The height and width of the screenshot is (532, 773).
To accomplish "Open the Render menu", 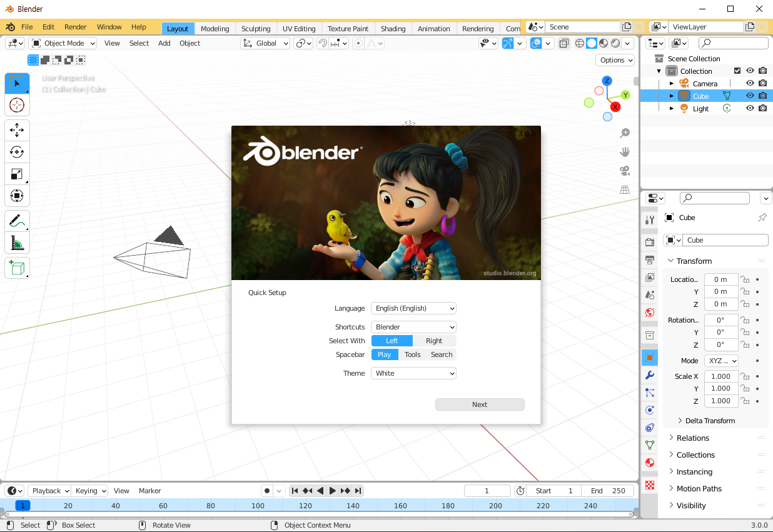I will 76,28.
